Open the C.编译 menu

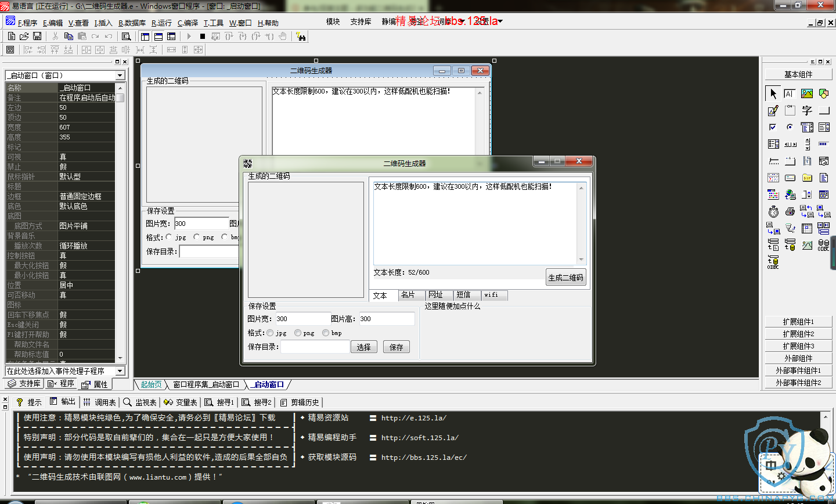pyautogui.click(x=188, y=23)
